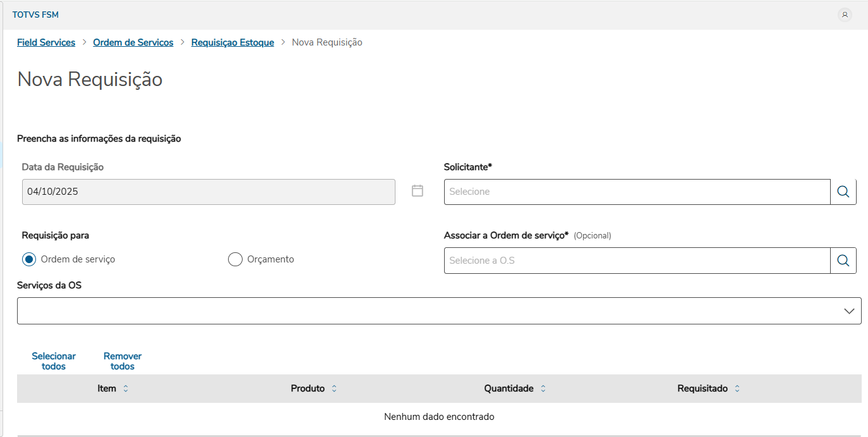Select the Ordem de serviço radio button
This screenshot has width=868, height=437.
(x=29, y=259)
